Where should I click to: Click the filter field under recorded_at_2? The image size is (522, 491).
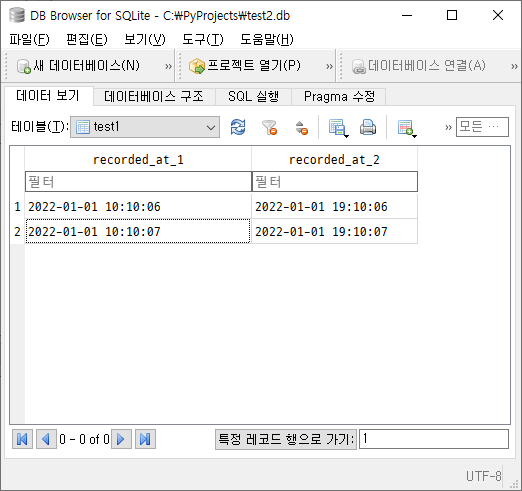(x=335, y=182)
